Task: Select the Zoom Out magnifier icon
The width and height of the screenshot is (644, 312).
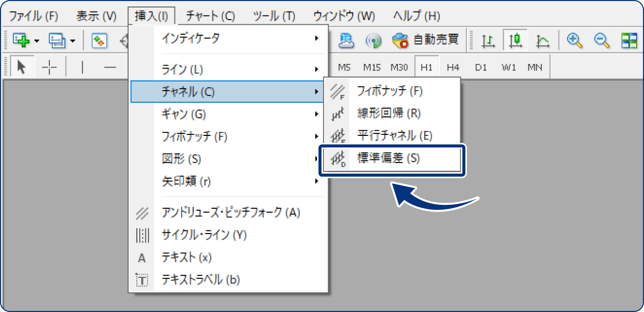Action: [602, 40]
